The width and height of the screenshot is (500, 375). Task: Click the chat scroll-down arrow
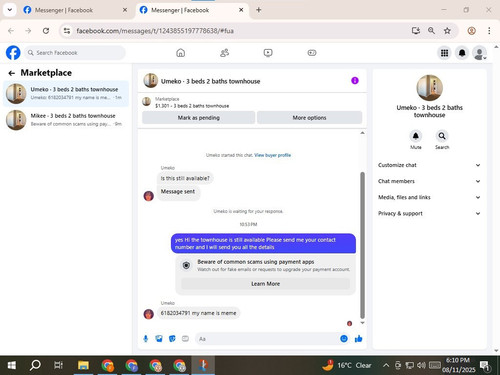[362, 323]
